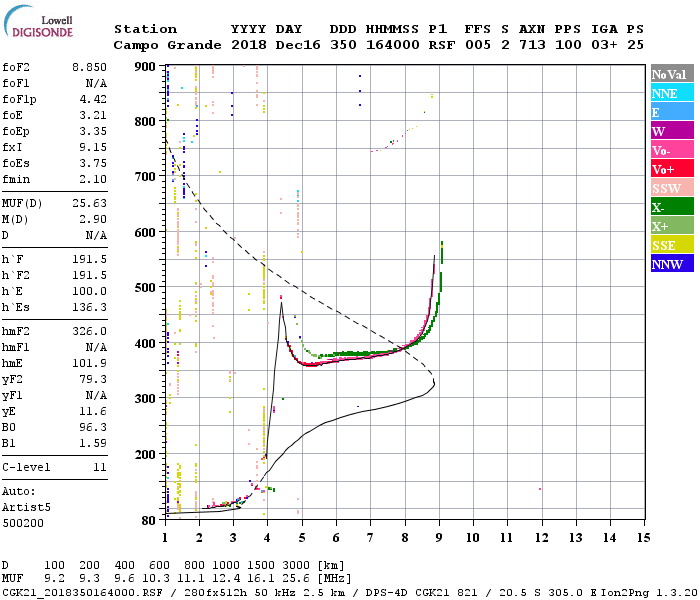The height and width of the screenshot is (600, 700).
Task: Click the h`E value 100.0
Action: click(90, 292)
